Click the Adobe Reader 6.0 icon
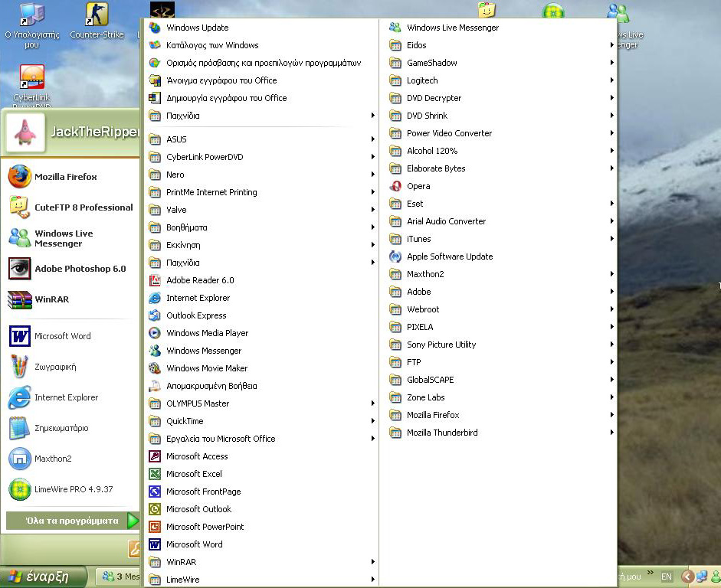The height and width of the screenshot is (588, 721). (155, 280)
